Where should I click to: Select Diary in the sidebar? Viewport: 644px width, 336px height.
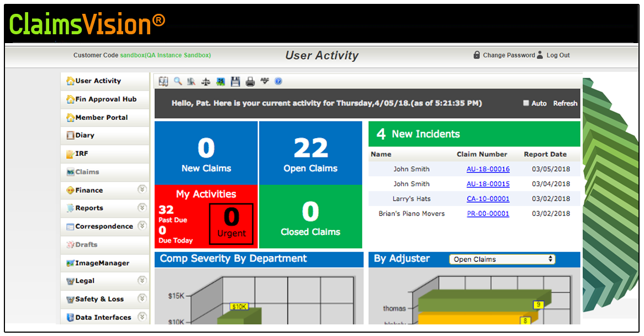tap(105, 135)
